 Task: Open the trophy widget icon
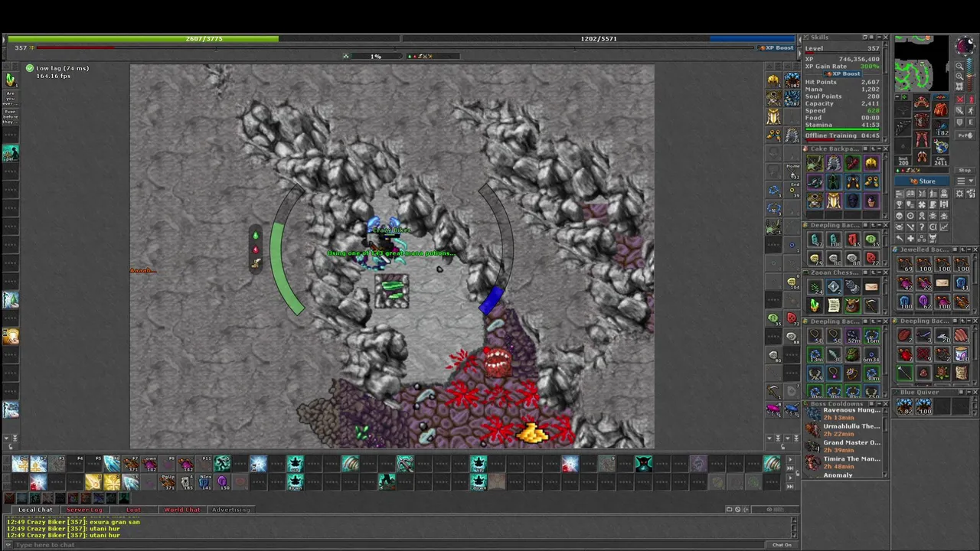coord(899,204)
